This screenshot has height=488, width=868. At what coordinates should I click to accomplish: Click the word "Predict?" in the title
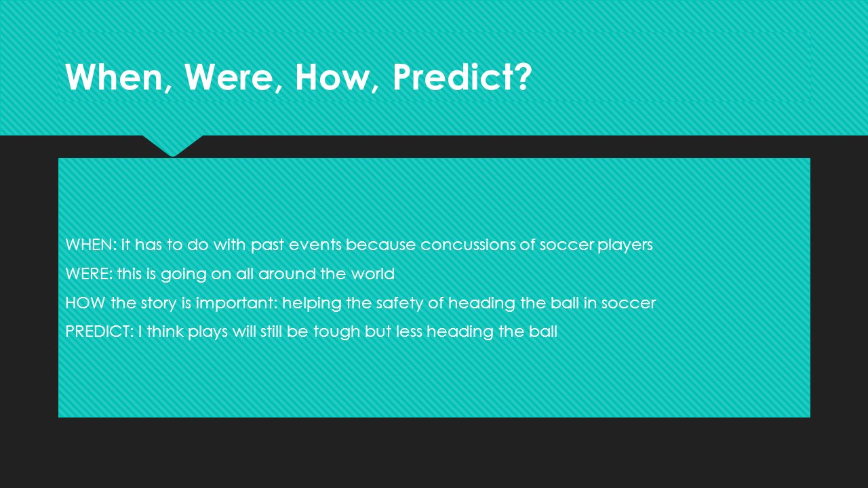point(462,77)
